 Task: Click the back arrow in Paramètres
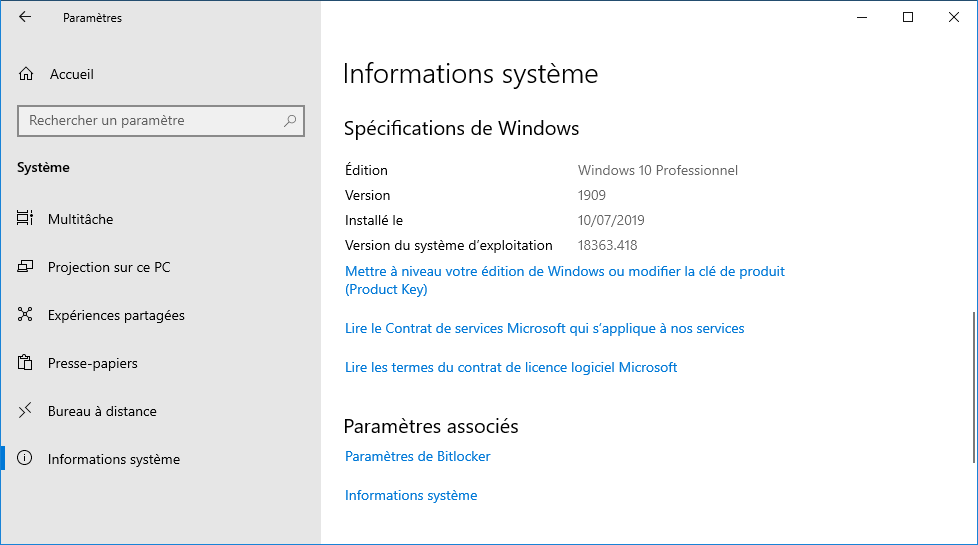[25, 17]
